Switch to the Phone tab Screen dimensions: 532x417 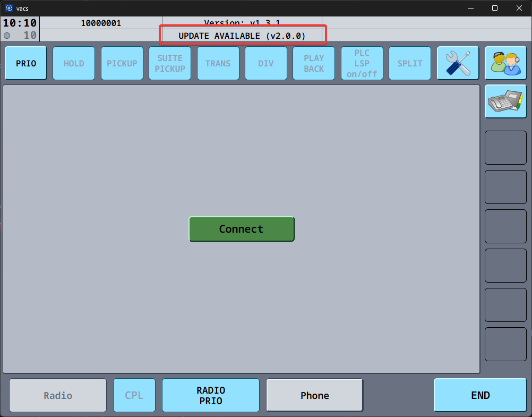[x=315, y=395]
